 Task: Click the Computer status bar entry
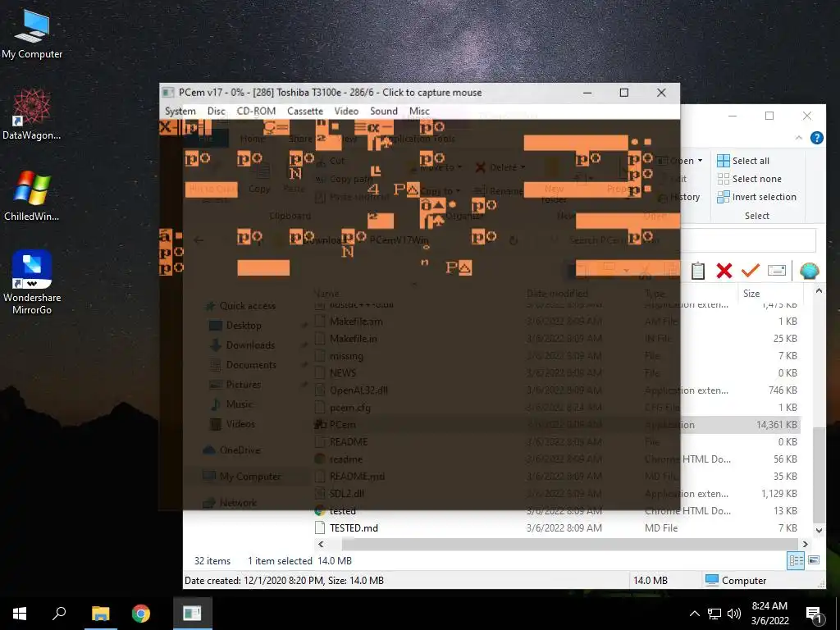pos(736,581)
